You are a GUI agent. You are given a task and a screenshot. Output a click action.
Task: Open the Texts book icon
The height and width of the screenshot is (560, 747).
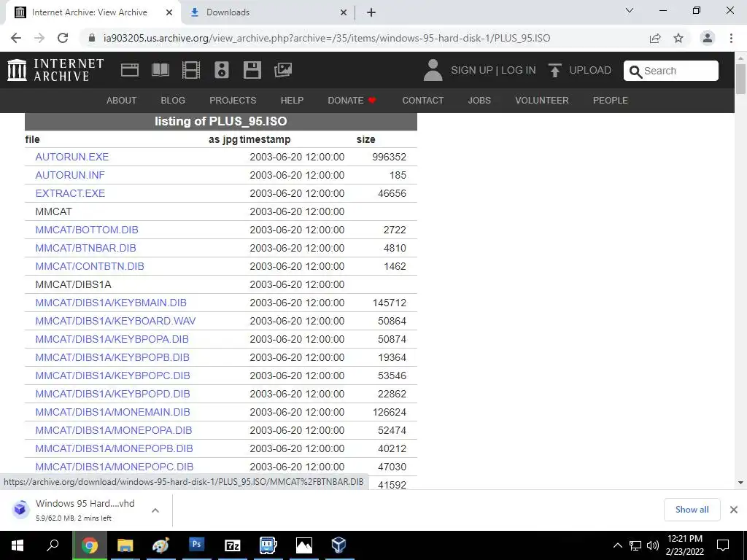click(160, 70)
